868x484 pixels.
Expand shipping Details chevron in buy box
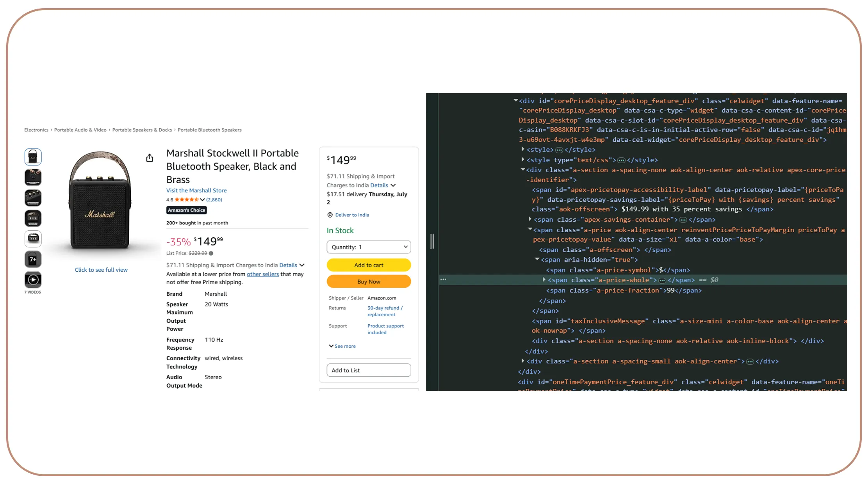[393, 185]
